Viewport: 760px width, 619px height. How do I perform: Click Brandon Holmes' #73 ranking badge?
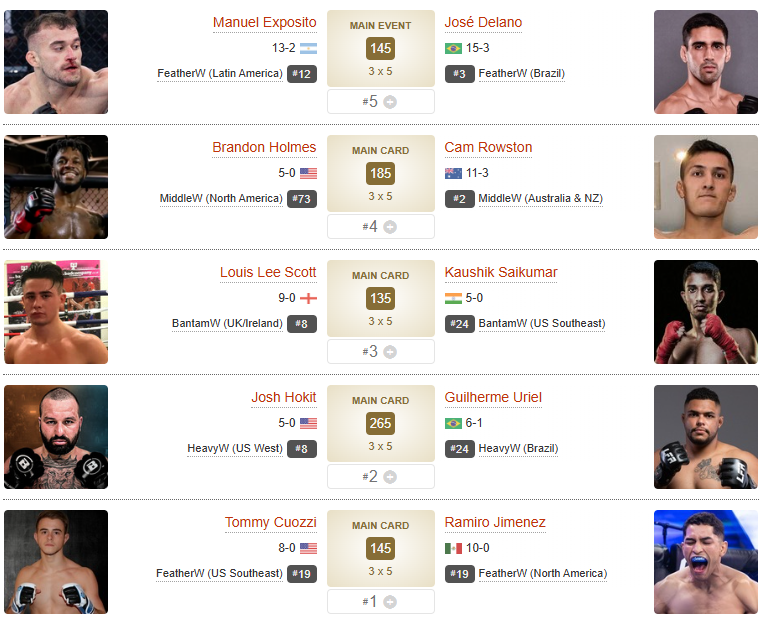tap(302, 198)
